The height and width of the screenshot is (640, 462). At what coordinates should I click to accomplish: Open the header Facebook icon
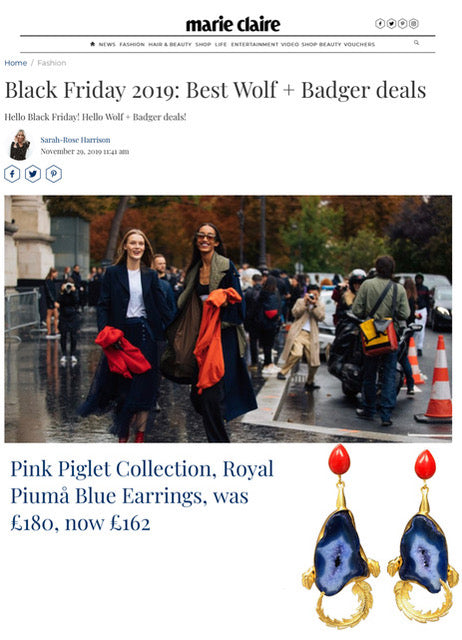380,24
